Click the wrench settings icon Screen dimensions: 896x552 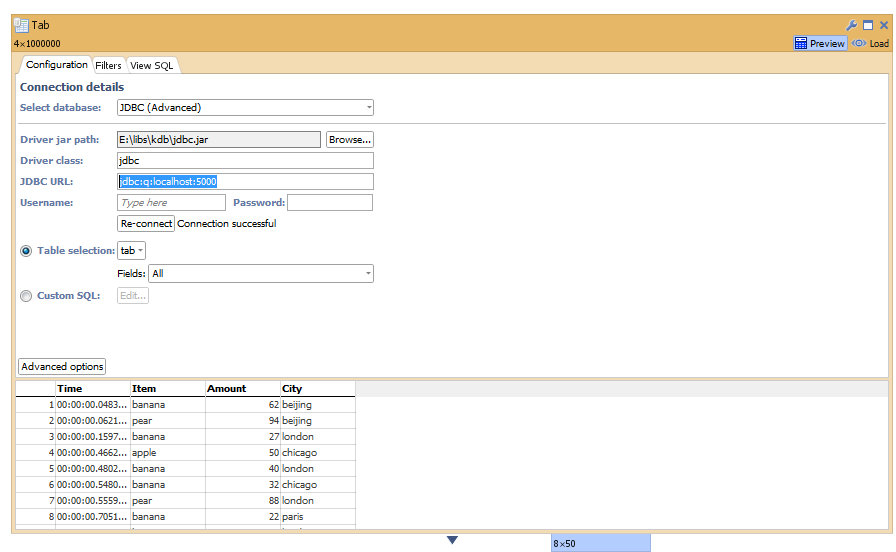852,25
